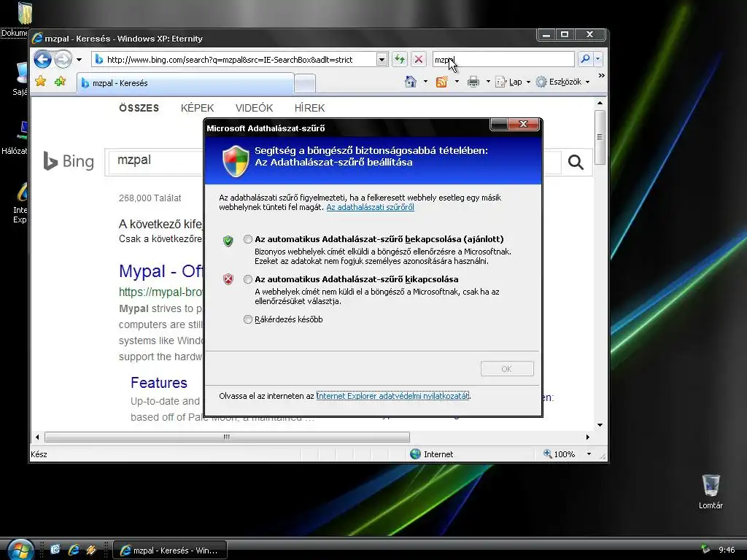The height and width of the screenshot is (560, 747).
Task: Switch to the ÖSSZES results tab on Bing
Action: (x=139, y=108)
